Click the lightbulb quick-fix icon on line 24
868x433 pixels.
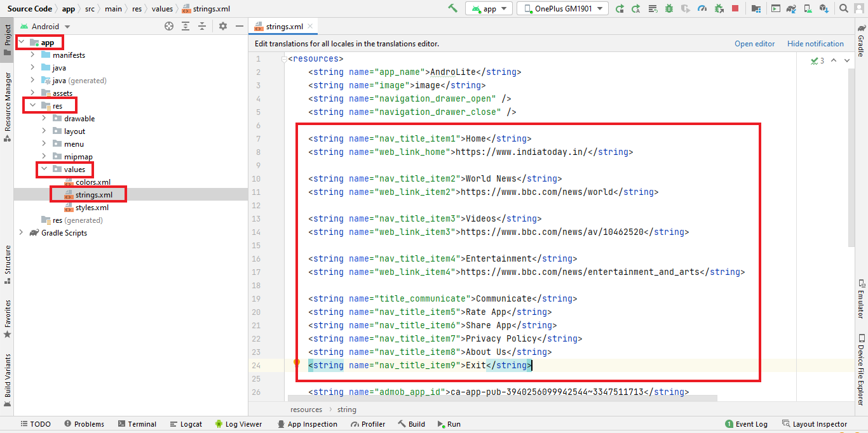(296, 363)
